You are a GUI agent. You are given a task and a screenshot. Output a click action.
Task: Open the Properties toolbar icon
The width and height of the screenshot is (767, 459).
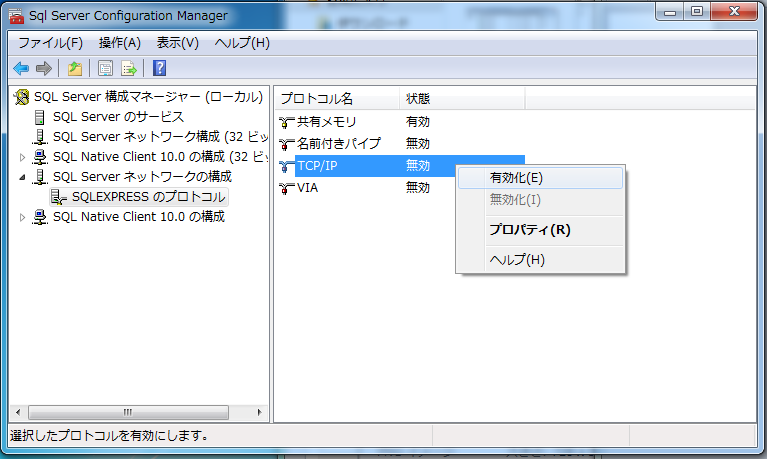tap(105, 68)
